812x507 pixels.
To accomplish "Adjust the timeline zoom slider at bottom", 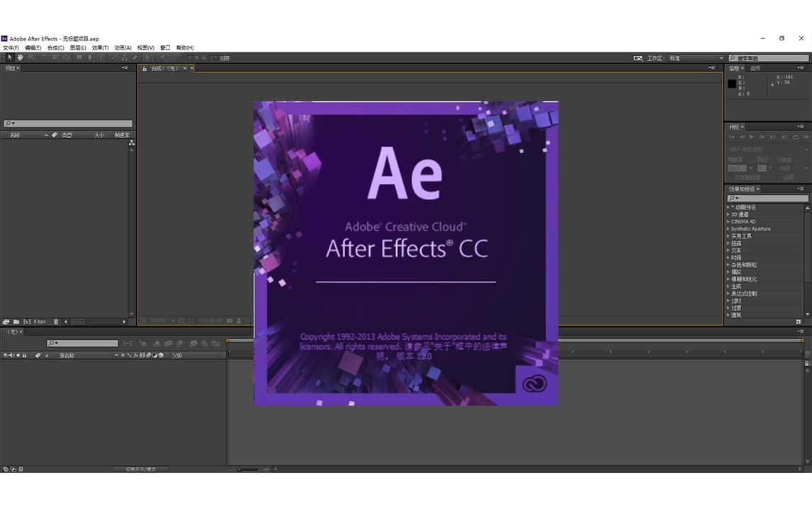I will [x=248, y=469].
